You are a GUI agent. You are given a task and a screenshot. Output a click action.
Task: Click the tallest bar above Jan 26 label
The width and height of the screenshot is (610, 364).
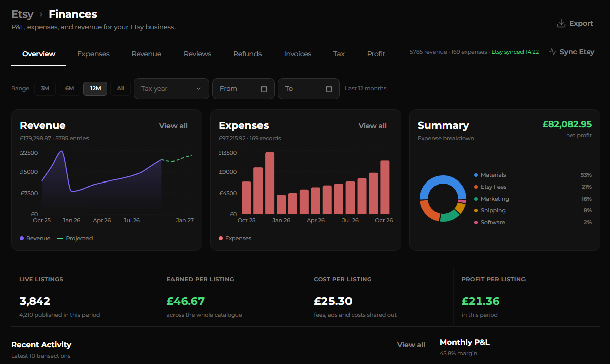click(270, 183)
